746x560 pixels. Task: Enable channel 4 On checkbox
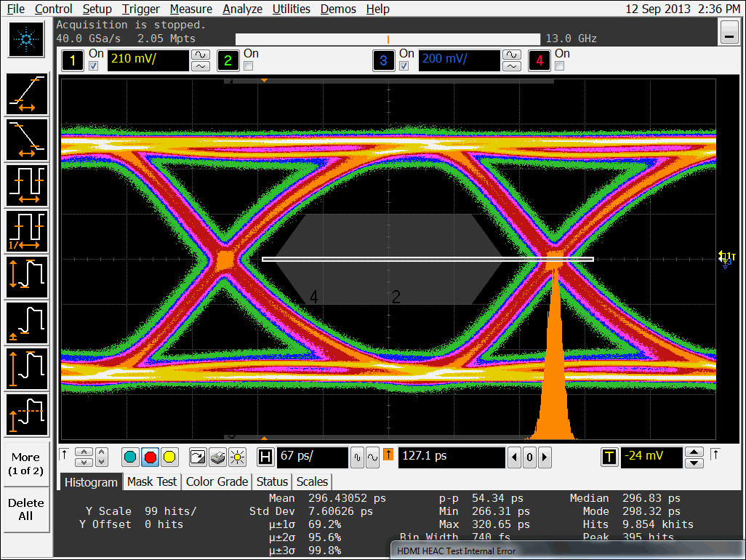559,66
